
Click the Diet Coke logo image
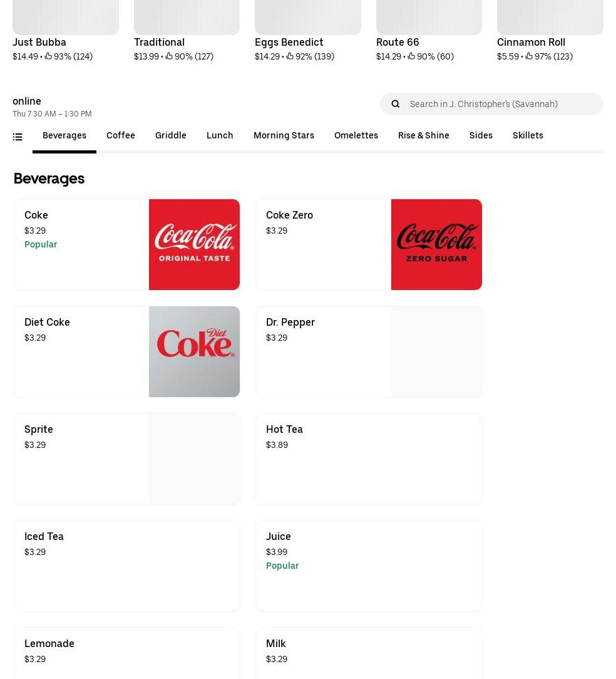(194, 351)
